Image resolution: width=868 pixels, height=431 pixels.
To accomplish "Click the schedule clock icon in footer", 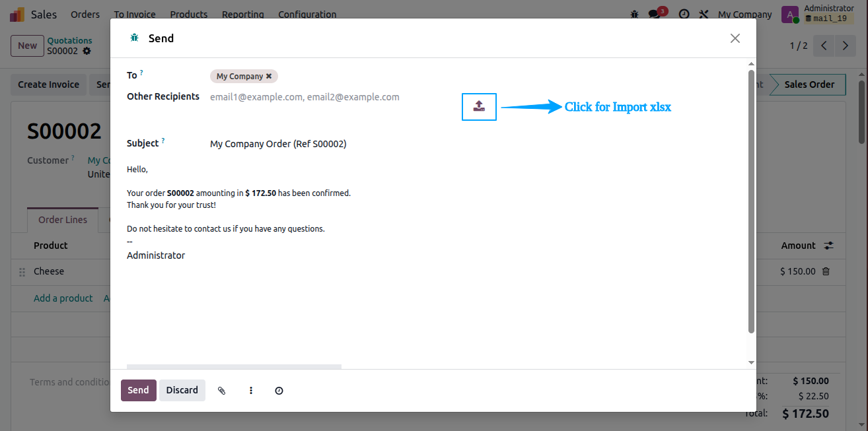I will pyautogui.click(x=279, y=391).
